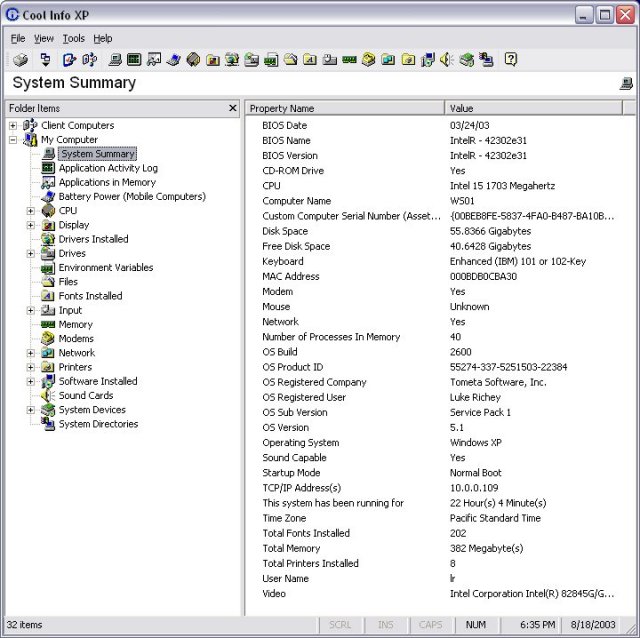The height and width of the screenshot is (638, 640).
Task: Expand the Drives tree node
Action: (x=31, y=254)
